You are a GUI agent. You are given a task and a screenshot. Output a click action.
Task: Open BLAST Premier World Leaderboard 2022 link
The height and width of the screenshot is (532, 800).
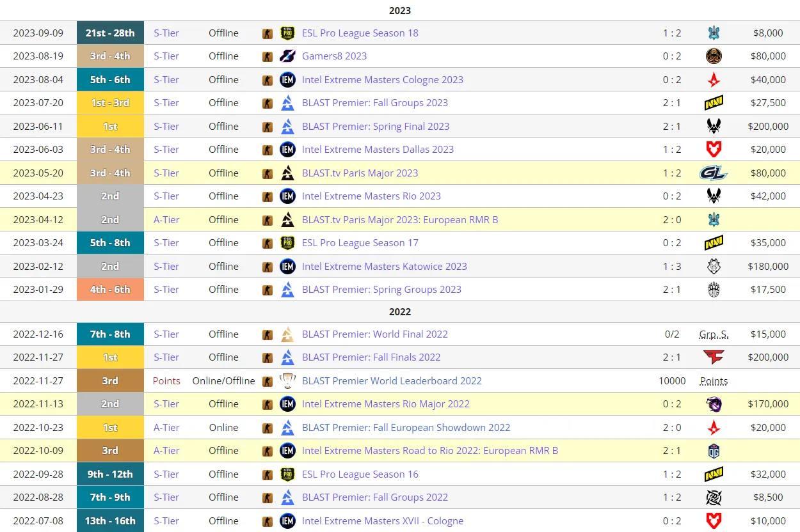(392, 381)
